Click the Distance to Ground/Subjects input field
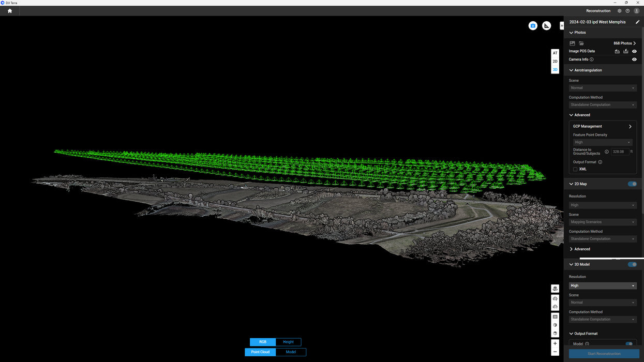This screenshot has width=644, height=362. pyautogui.click(x=619, y=152)
